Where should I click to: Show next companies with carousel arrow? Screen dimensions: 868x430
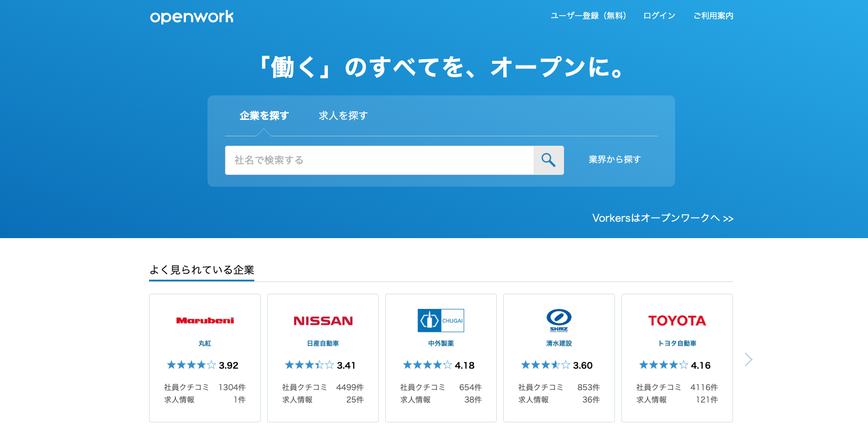(748, 359)
